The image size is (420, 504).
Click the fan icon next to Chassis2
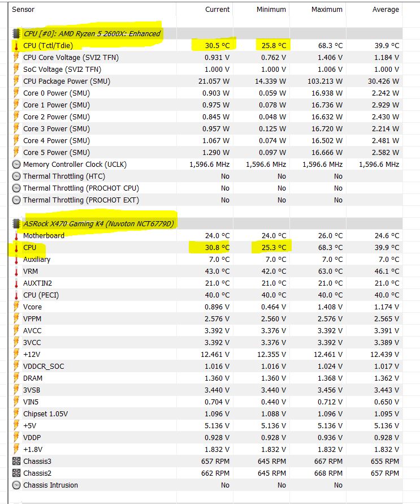point(16,473)
